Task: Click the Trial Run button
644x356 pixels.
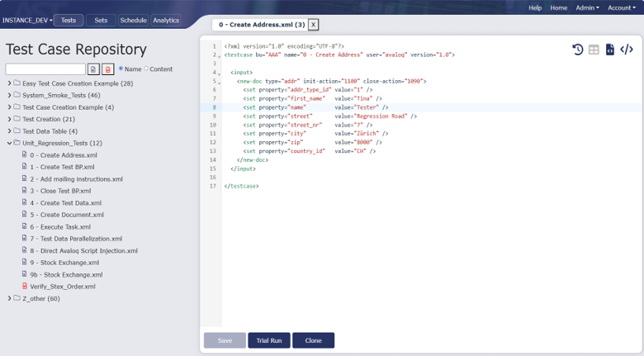Action: [x=269, y=340]
